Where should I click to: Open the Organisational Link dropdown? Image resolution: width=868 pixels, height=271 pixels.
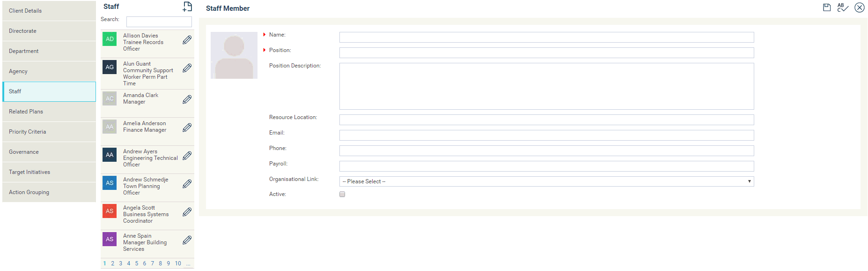coord(546,181)
